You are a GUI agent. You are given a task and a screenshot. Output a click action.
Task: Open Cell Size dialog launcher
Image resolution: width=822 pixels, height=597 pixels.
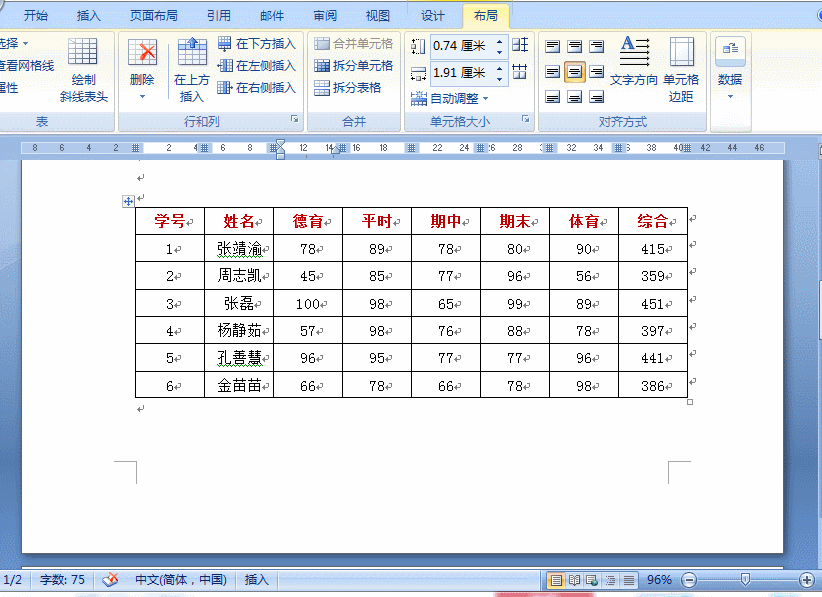click(x=525, y=120)
